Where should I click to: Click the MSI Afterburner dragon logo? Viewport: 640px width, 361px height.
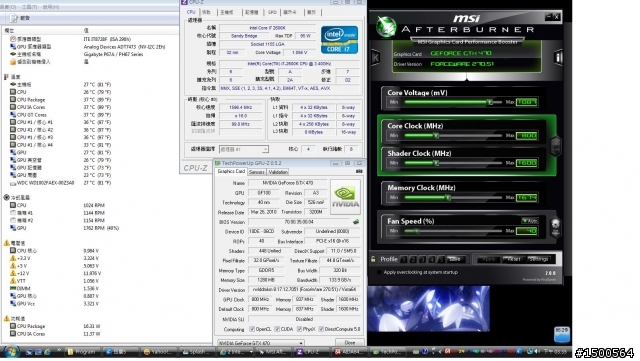click(386, 27)
